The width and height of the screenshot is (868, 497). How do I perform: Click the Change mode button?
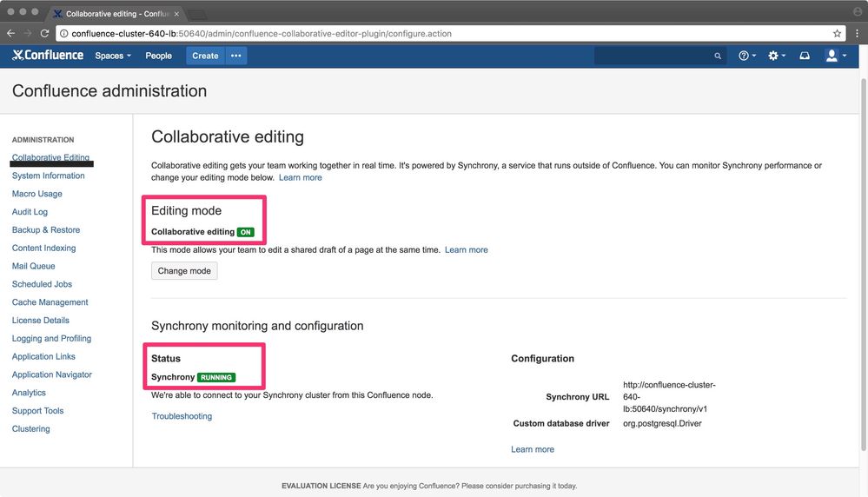[x=184, y=270]
